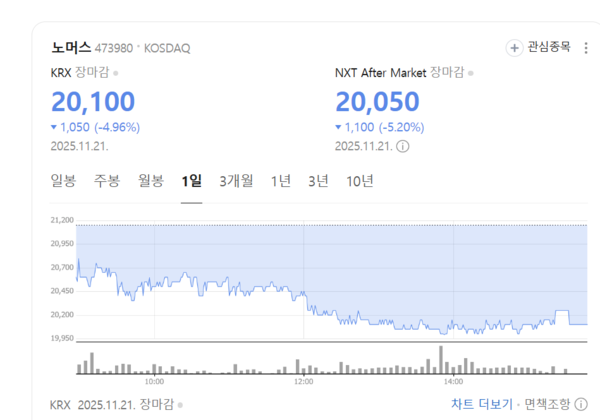Select the 10년 chart range

click(360, 181)
